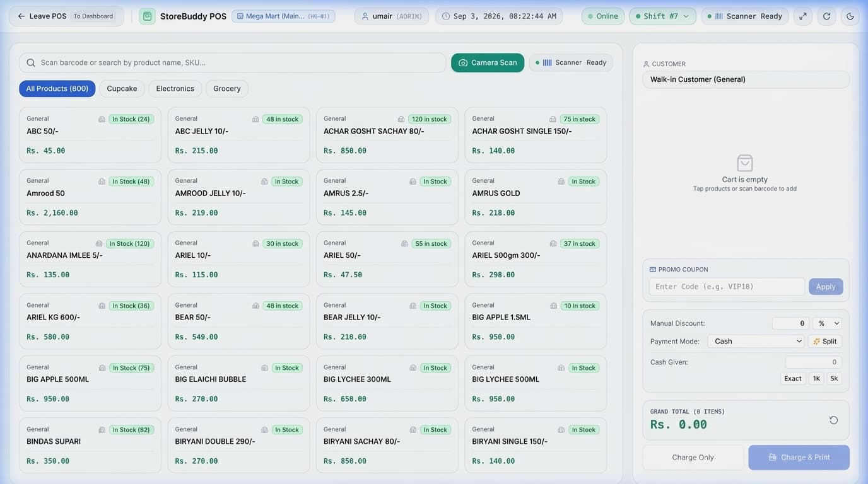Reset the cart with circular arrow icon
The height and width of the screenshot is (484, 868).
[x=833, y=420]
